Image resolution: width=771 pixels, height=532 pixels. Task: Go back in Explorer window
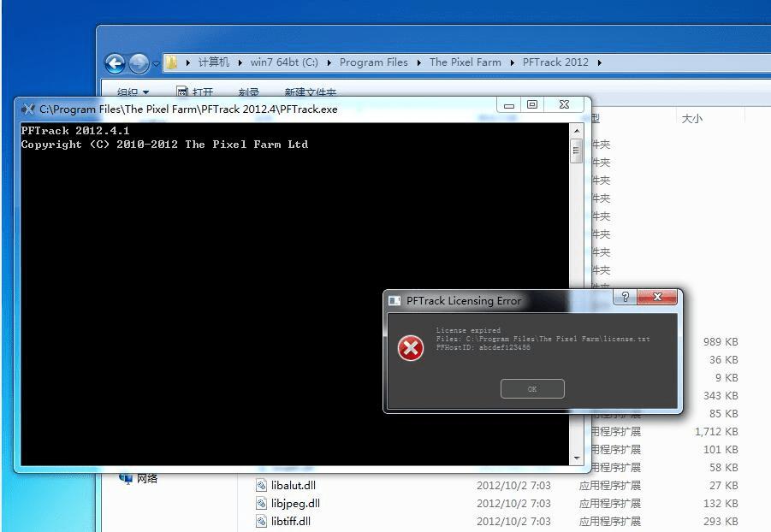coord(115,63)
